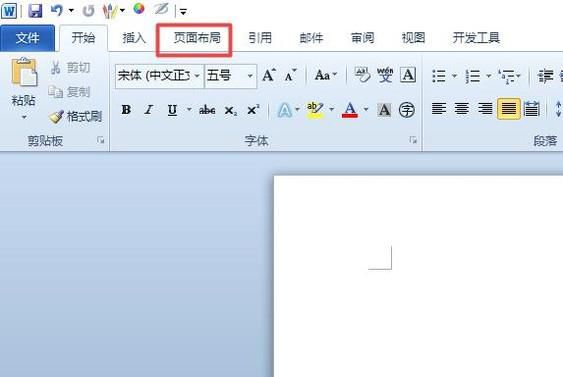Open the 页面布局 tab

point(197,38)
